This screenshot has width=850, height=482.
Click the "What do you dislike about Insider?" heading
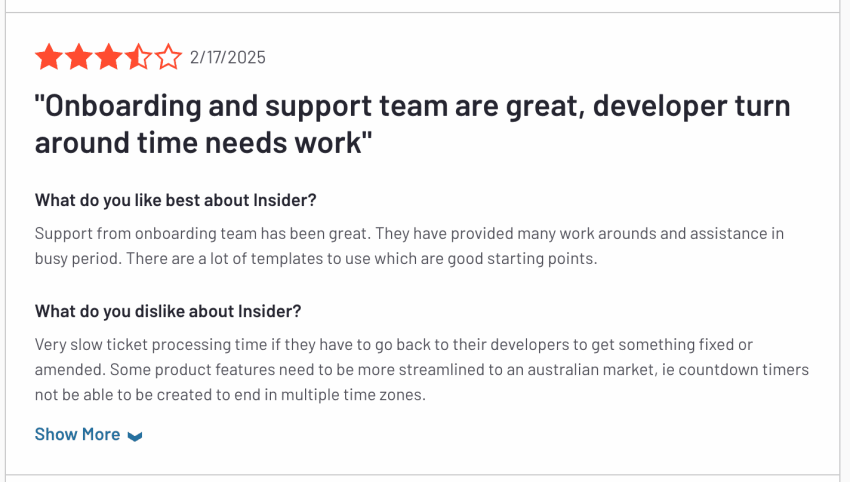pyautogui.click(x=168, y=311)
